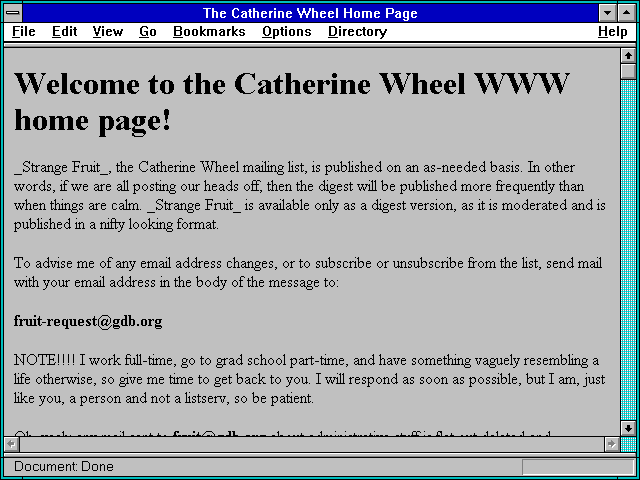Screen dimensions: 640x480
Task: Open the Directory menu
Action: (x=358, y=31)
